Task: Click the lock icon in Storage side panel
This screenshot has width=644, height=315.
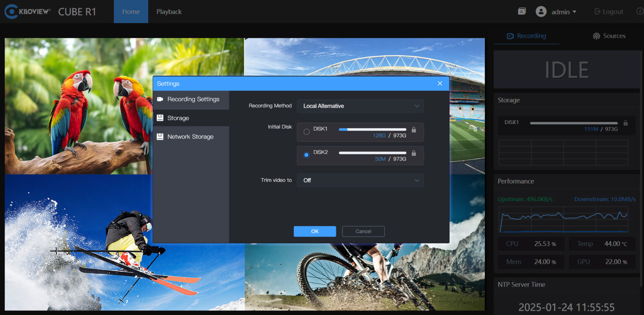Action: pos(626,123)
